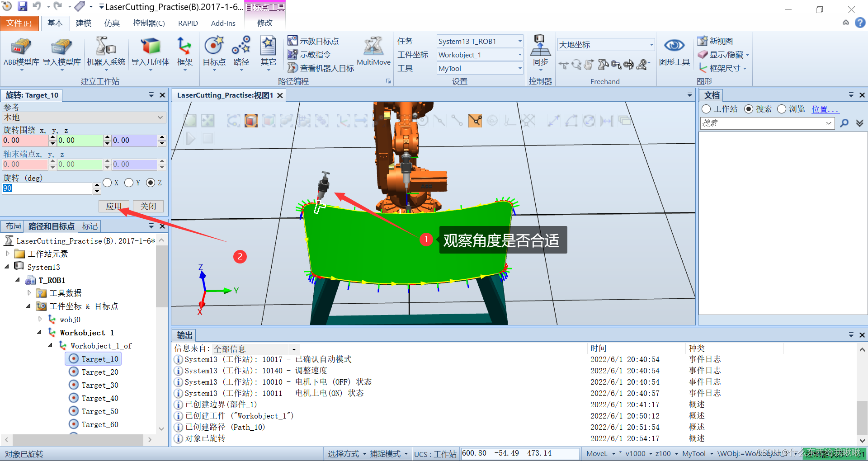
Task: Open the 机器人系统 menu
Action: tap(106, 52)
